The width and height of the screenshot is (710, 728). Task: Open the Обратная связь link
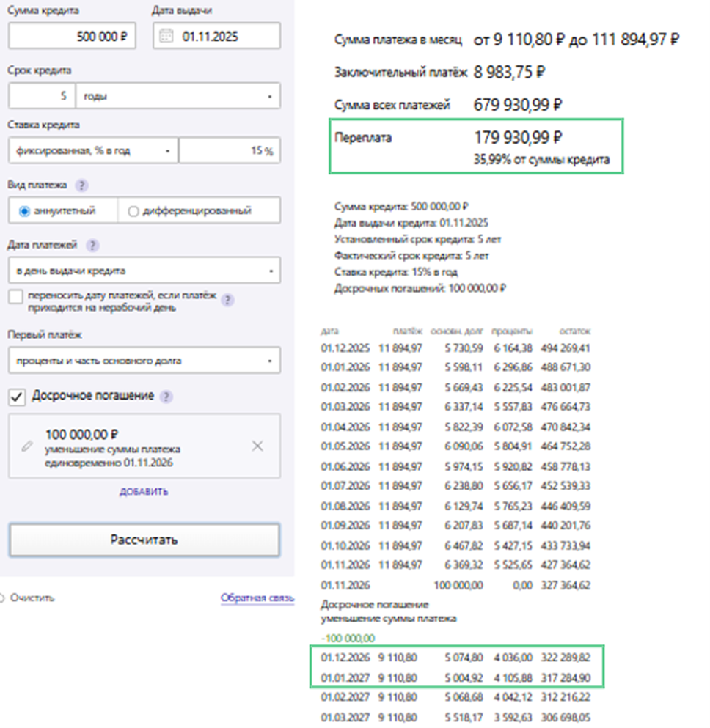click(257, 598)
